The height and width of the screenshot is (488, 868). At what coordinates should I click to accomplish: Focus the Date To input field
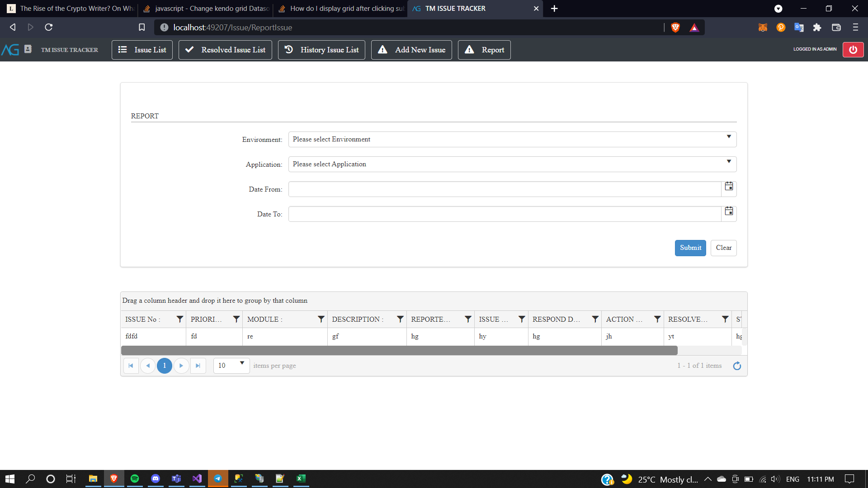point(505,214)
